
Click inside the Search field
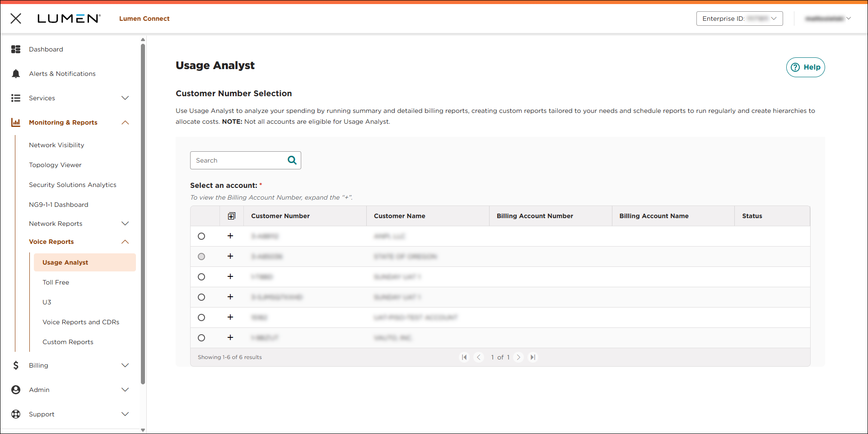235,160
